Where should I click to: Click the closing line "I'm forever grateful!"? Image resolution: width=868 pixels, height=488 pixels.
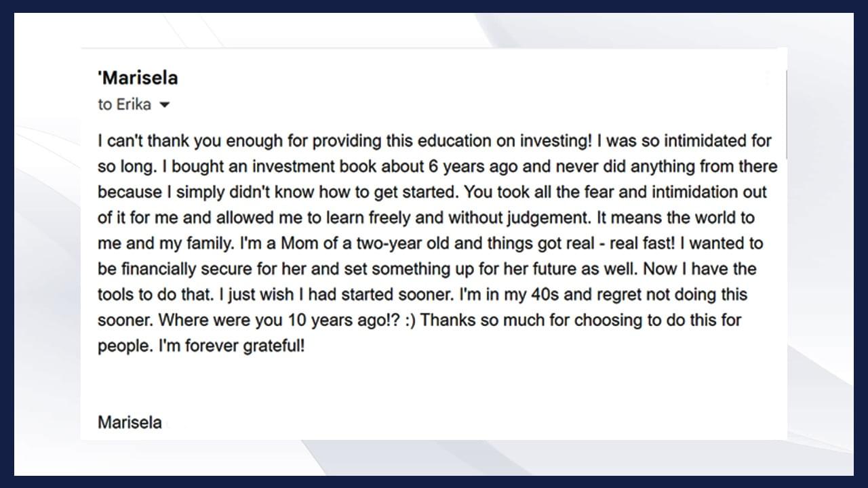click(x=231, y=346)
